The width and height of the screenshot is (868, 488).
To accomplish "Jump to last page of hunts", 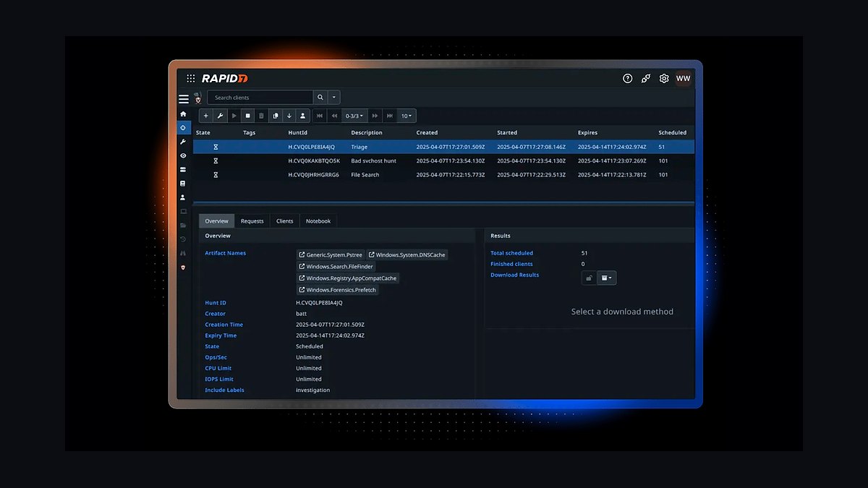I will pyautogui.click(x=390, y=116).
